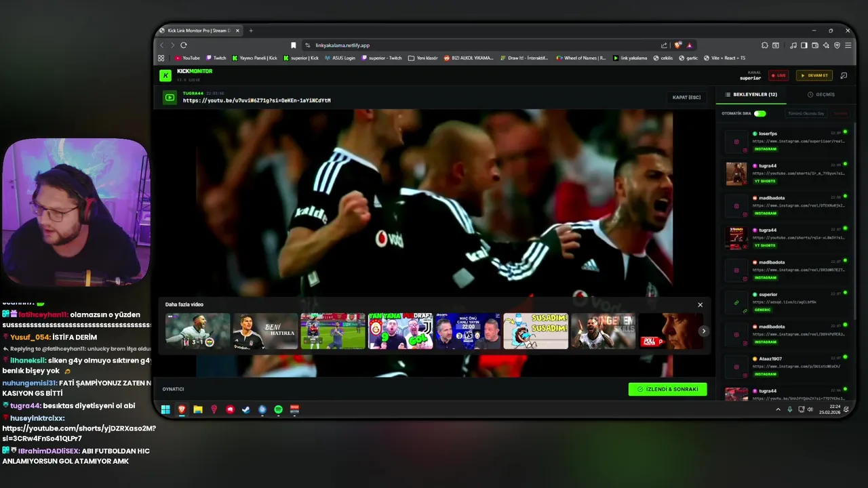Open Spotify from the taskbar
The width and height of the screenshot is (868, 488).
(x=279, y=409)
